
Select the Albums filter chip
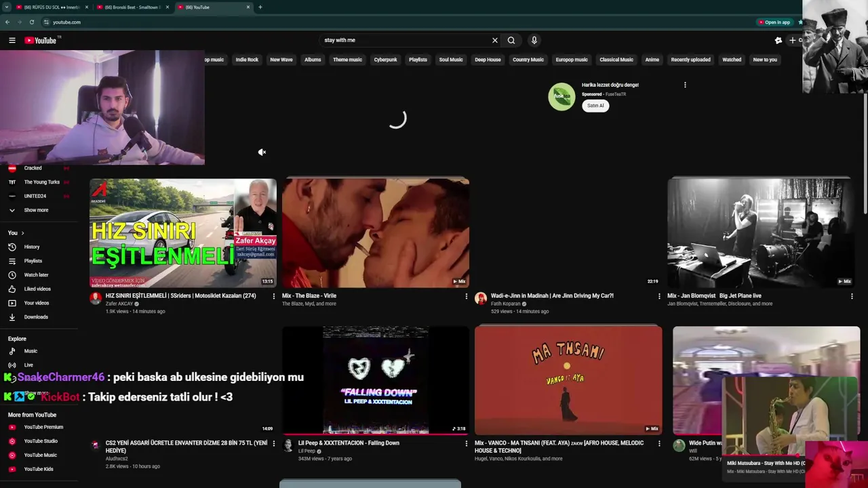coord(313,60)
